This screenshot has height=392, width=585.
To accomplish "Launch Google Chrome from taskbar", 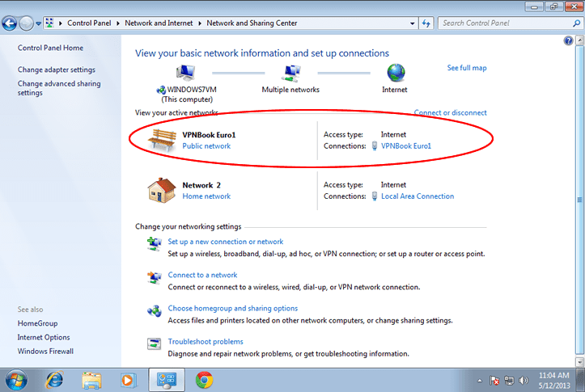I will (204, 381).
